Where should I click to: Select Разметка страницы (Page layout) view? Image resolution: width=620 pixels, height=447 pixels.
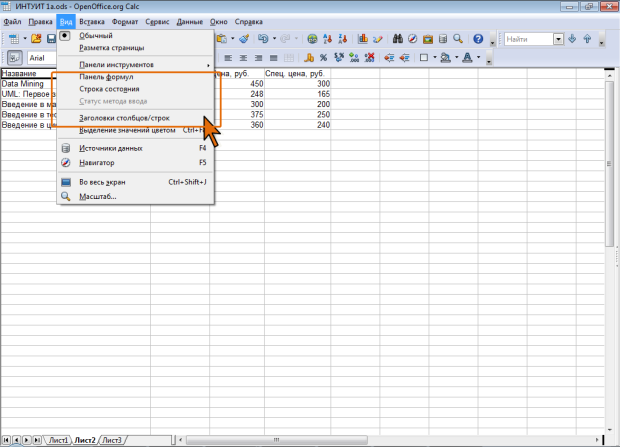pos(112,47)
